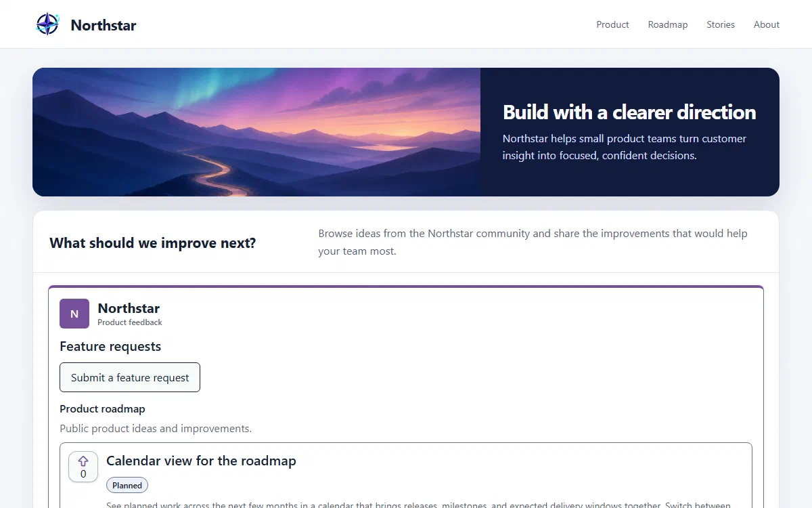The image size is (812, 508).
Task: Click the purple N avatar icon
Action: click(x=74, y=314)
